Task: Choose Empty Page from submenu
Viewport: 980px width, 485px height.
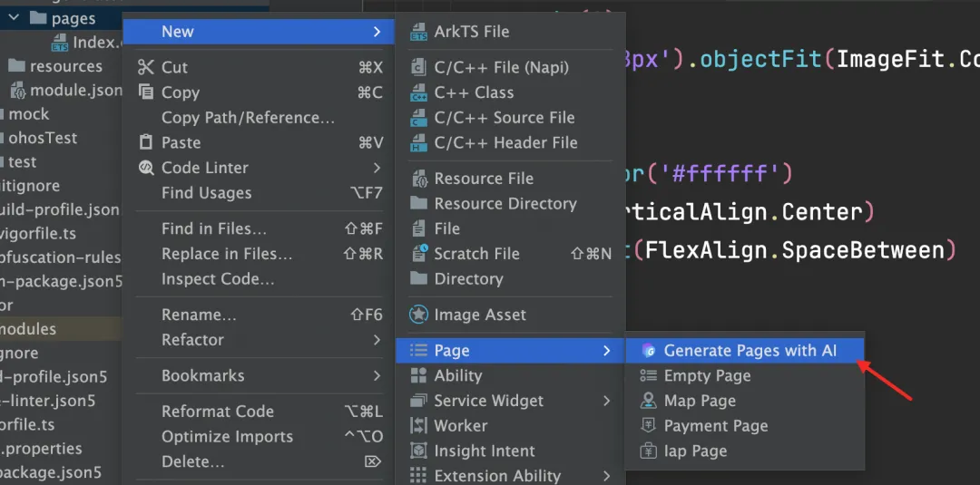Action: [x=707, y=375]
